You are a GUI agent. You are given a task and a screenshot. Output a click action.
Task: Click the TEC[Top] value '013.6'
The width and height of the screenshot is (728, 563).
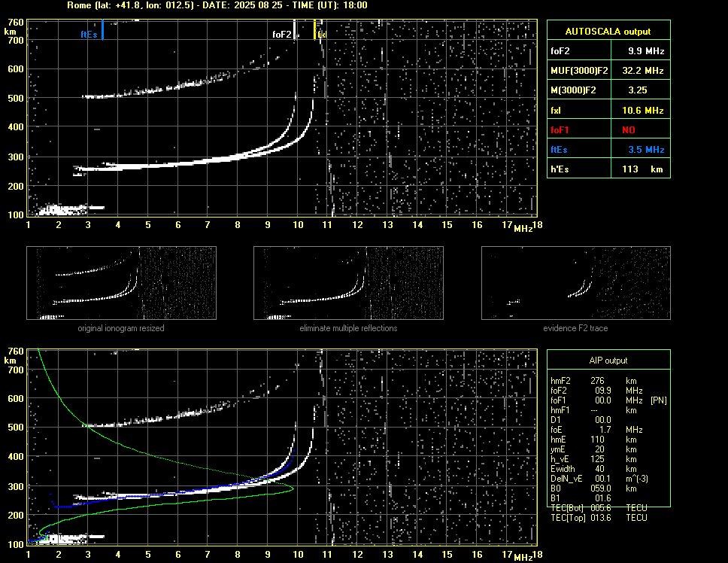click(x=601, y=518)
